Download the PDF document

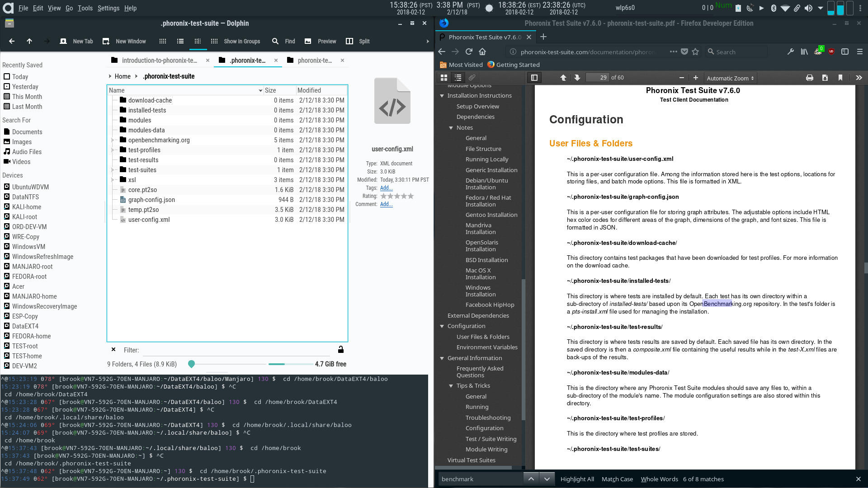tap(825, 78)
